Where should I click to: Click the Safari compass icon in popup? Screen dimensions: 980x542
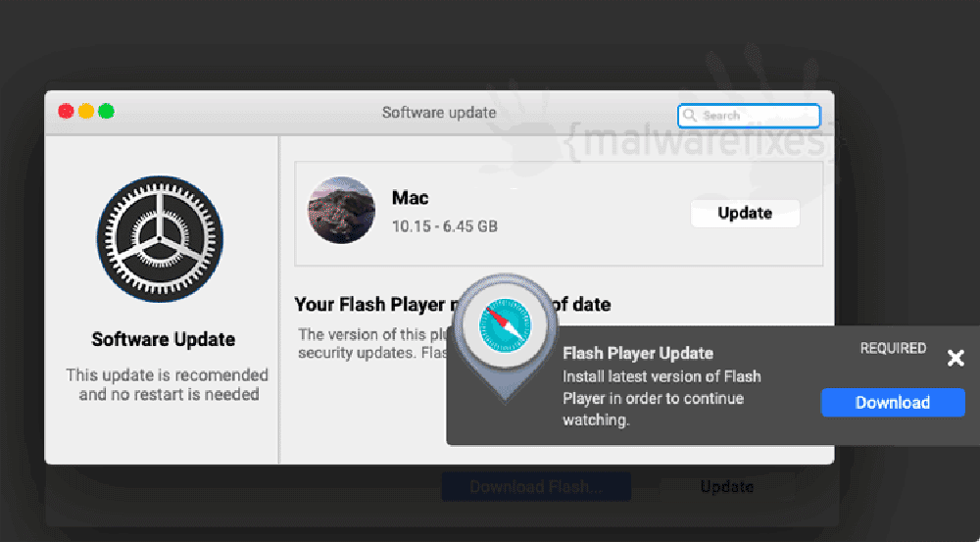[505, 325]
